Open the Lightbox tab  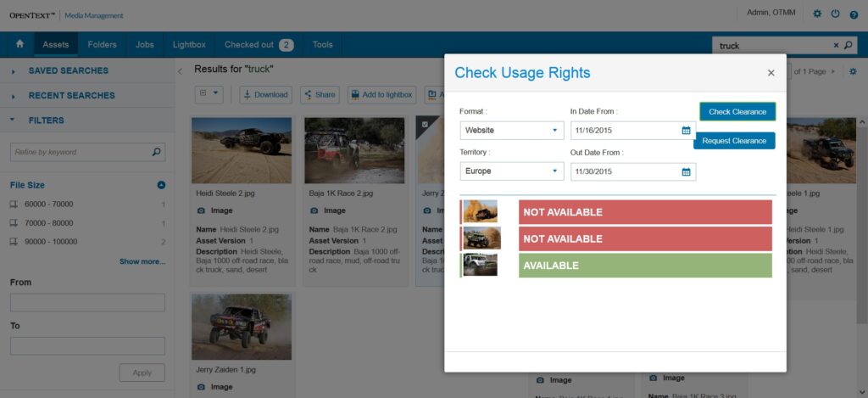click(x=189, y=45)
